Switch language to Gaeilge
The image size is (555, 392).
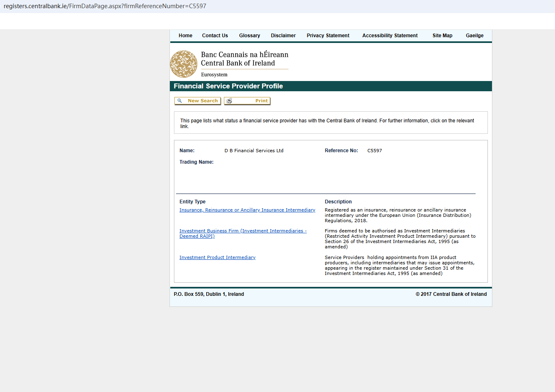click(x=474, y=36)
